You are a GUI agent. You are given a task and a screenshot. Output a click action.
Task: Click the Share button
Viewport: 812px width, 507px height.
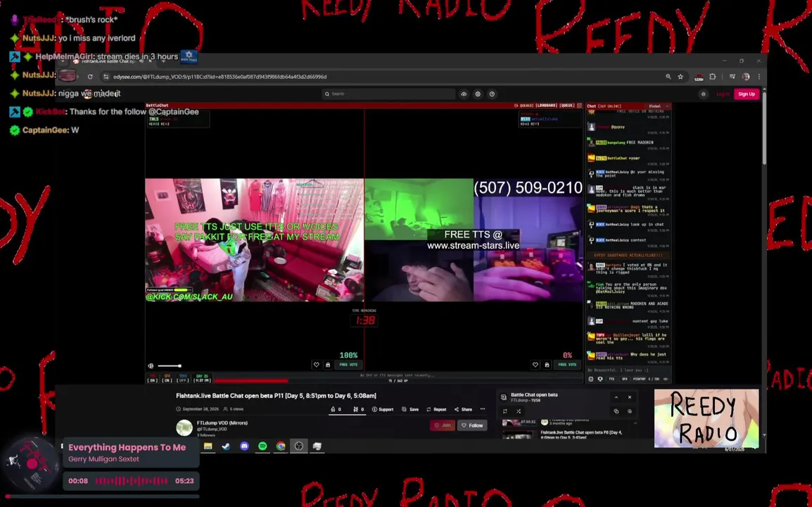tap(464, 409)
